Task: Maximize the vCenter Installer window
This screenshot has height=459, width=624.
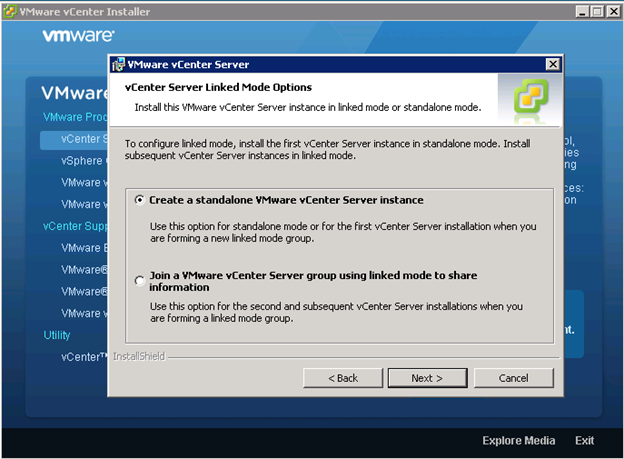Action: pyautogui.click(x=597, y=12)
